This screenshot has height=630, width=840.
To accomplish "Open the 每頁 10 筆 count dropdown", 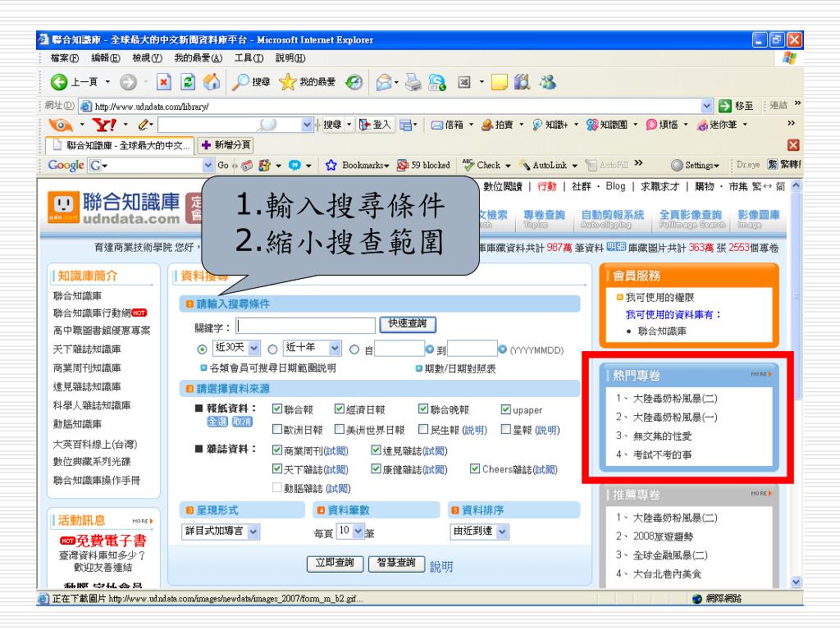I will point(358,532).
